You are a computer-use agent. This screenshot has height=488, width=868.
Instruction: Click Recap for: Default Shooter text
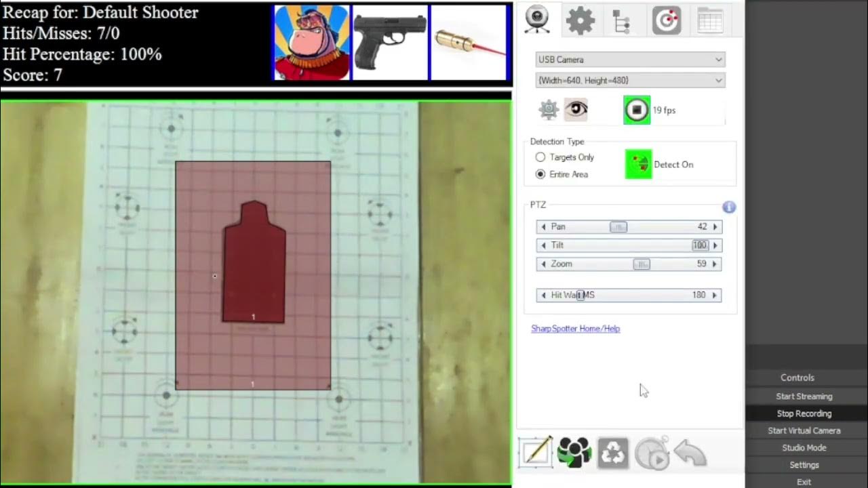point(100,12)
